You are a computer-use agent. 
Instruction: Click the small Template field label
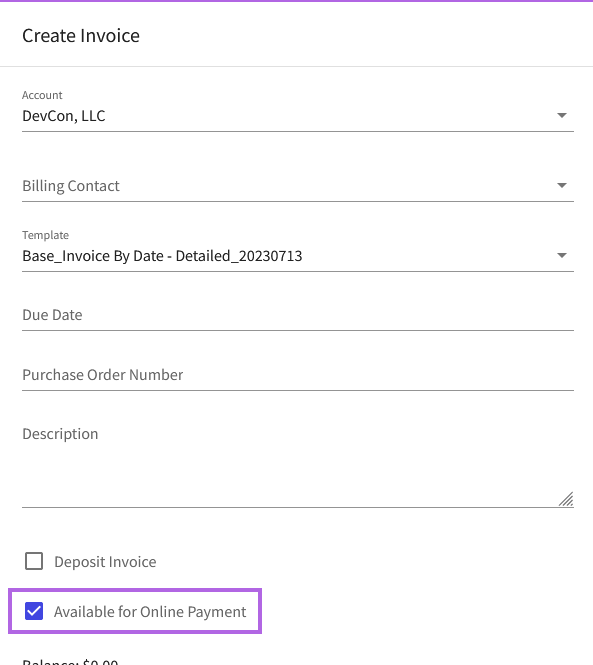click(45, 235)
